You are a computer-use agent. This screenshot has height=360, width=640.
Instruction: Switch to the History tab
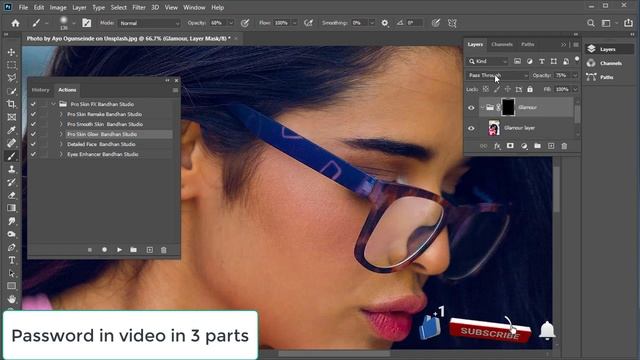click(x=40, y=90)
